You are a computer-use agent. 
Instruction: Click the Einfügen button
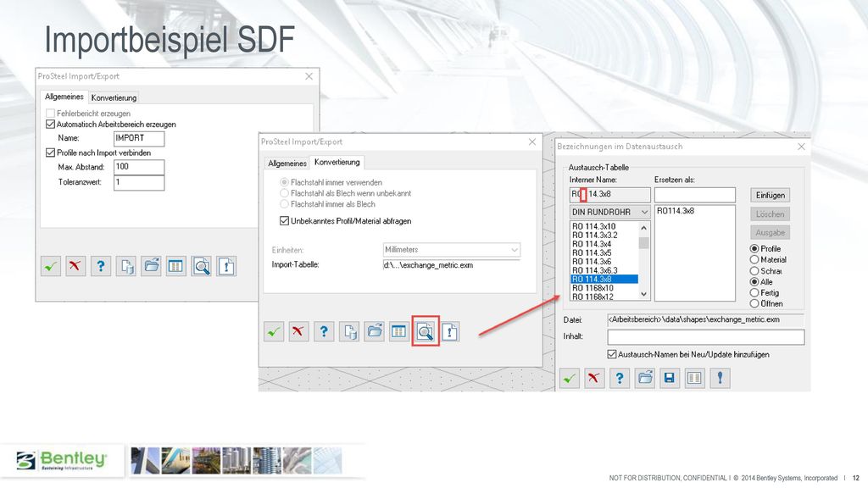click(770, 196)
